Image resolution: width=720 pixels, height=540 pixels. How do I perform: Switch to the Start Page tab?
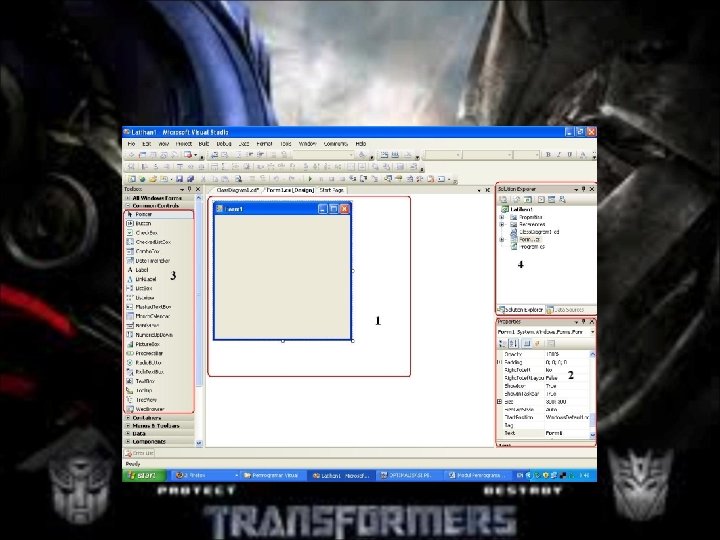click(x=332, y=190)
